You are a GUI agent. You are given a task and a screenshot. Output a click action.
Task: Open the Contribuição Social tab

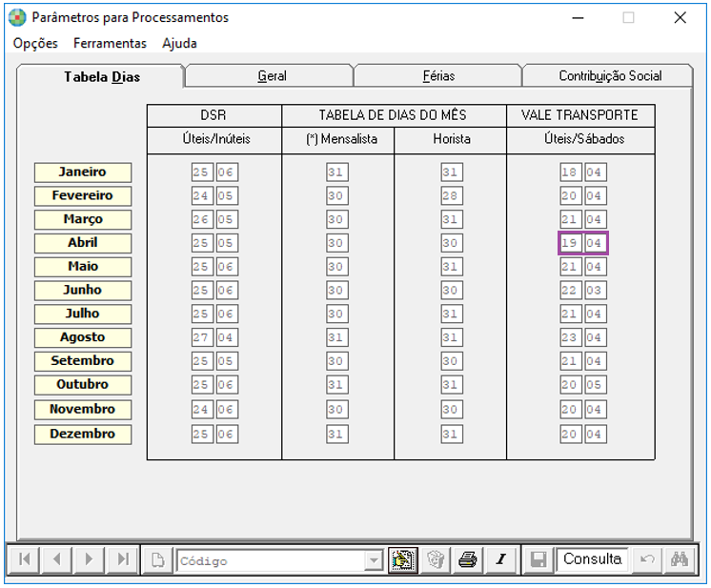coord(609,75)
